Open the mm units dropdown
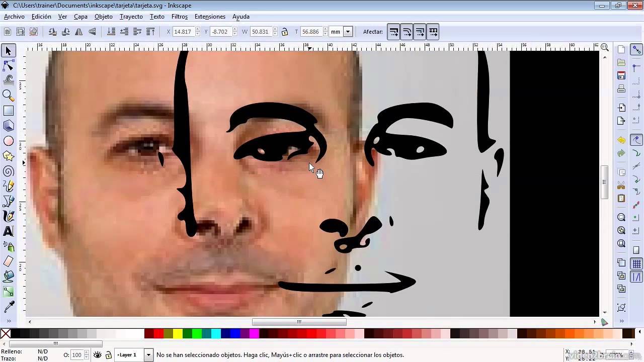The height and width of the screenshot is (362, 644). point(348,32)
